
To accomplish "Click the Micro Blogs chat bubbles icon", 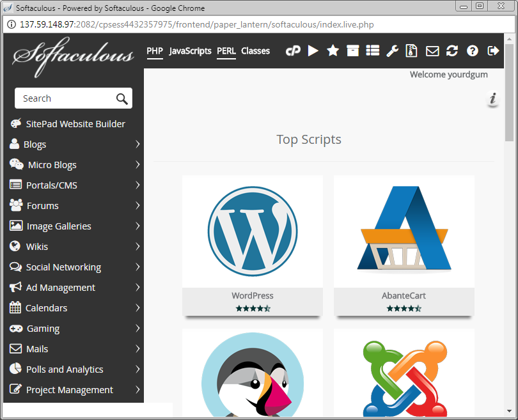I will coord(16,164).
